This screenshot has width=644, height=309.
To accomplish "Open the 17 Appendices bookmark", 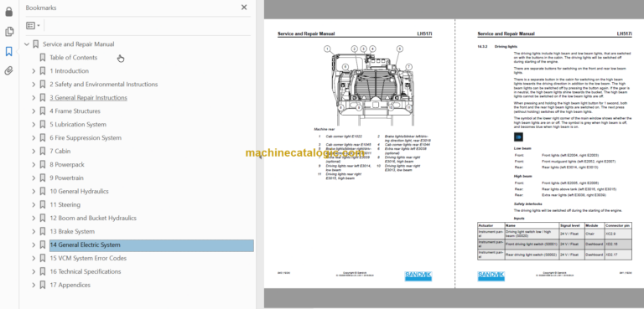I will 70,286.
